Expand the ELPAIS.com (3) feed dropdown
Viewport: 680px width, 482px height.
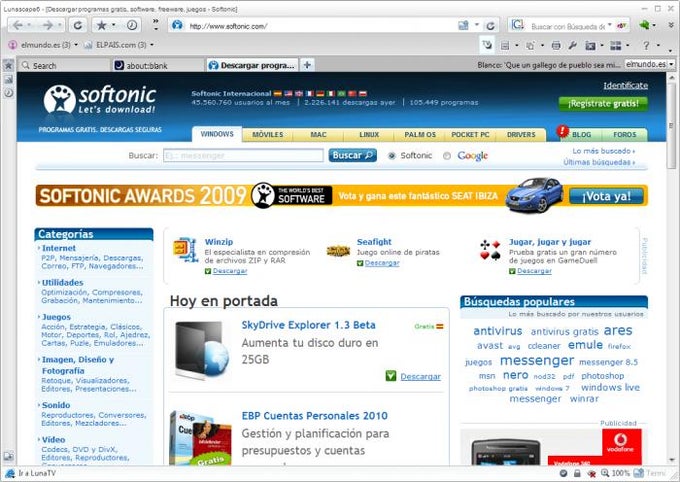point(152,45)
